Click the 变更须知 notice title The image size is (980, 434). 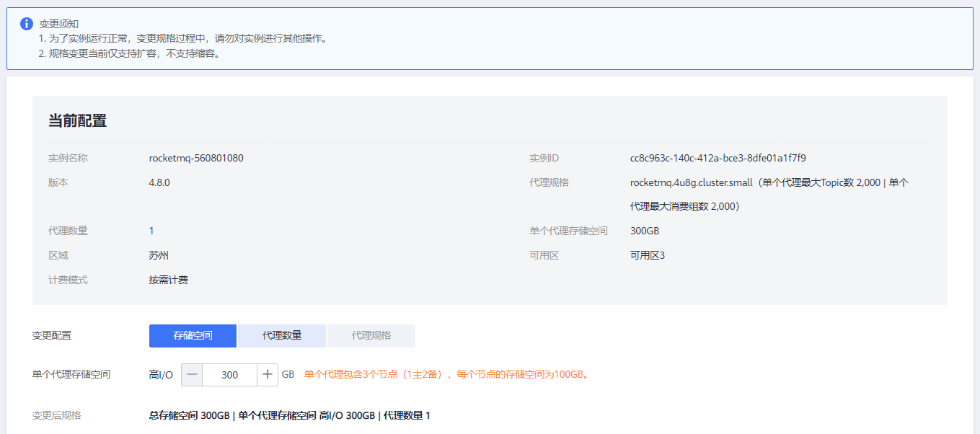(59, 24)
